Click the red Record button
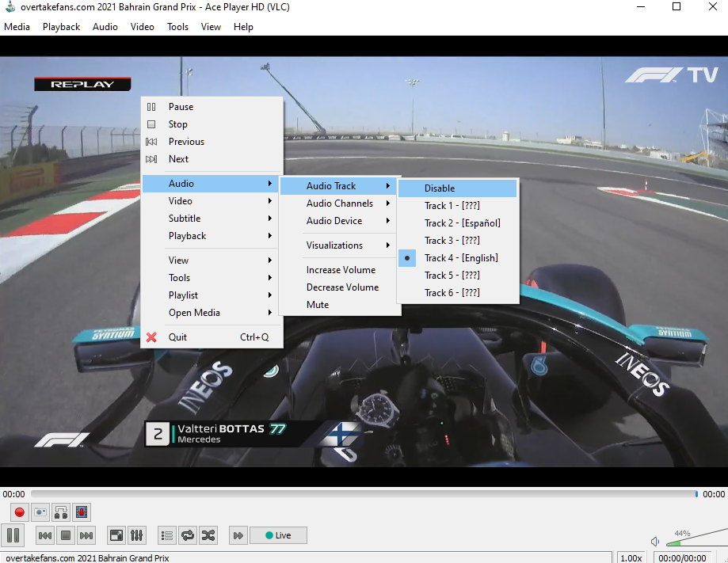Image resolution: width=728 pixels, height=563 pixels. pyautogui.click(x=20, y=512)
